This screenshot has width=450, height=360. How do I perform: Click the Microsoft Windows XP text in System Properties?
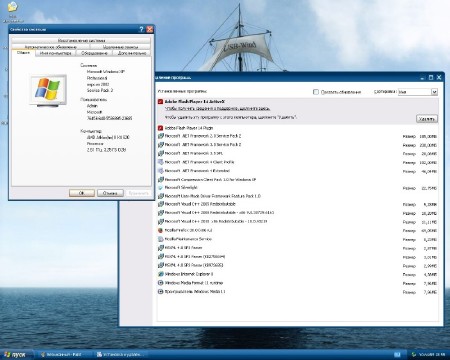(106, 72)
